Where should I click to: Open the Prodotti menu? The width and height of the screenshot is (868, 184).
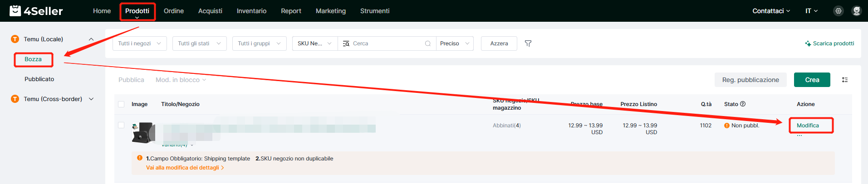(x=137, y=11)
